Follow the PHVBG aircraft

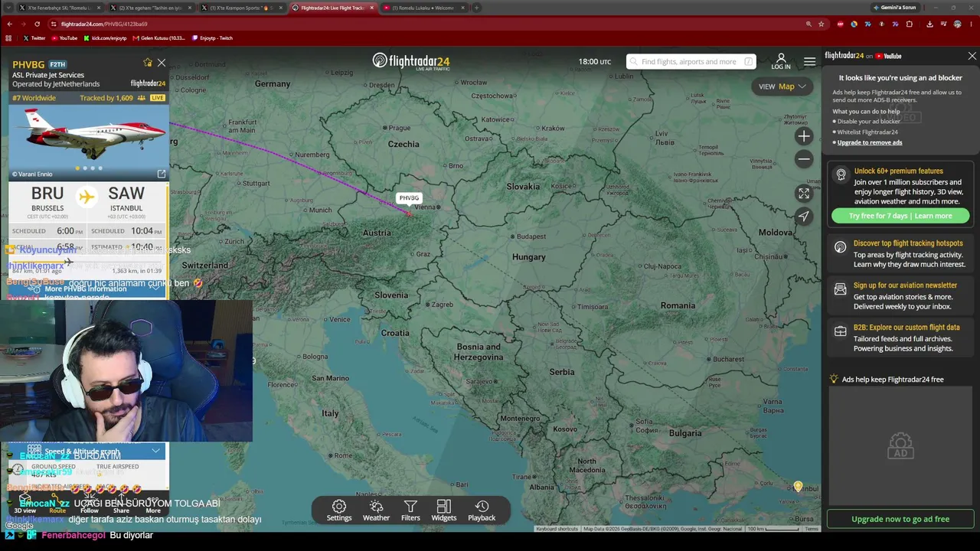click(90, 504)
